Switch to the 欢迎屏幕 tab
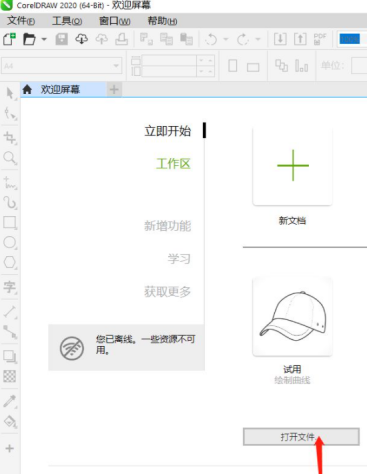367x474 pixels. tap(63, 89)
